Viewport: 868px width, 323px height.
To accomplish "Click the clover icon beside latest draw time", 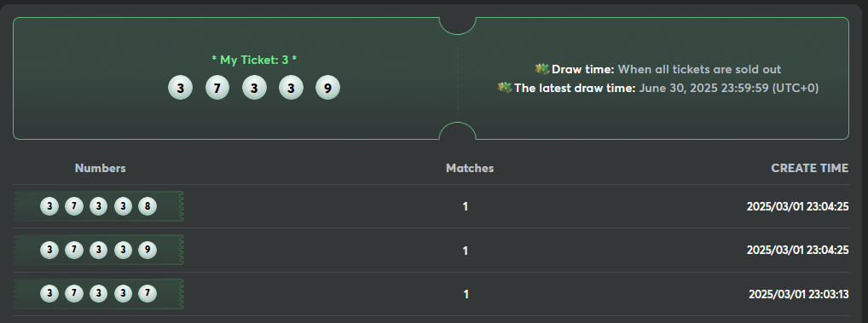I will [x=504, y=88].
